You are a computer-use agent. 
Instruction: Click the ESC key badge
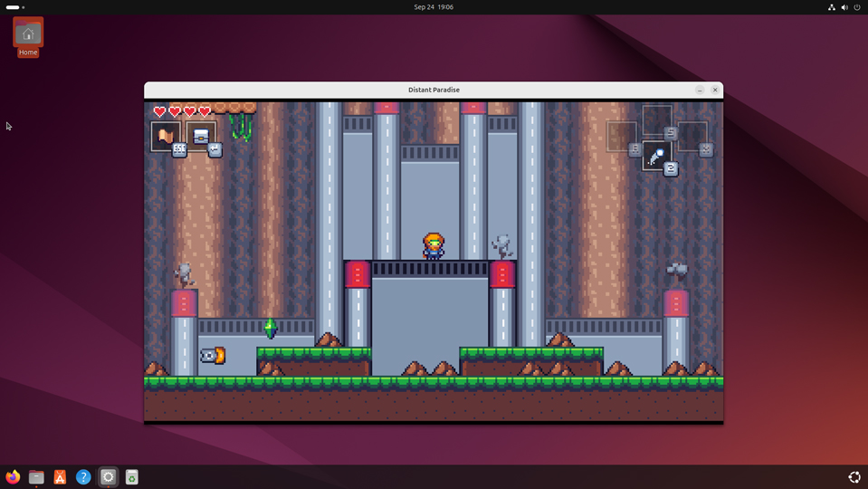179,149
